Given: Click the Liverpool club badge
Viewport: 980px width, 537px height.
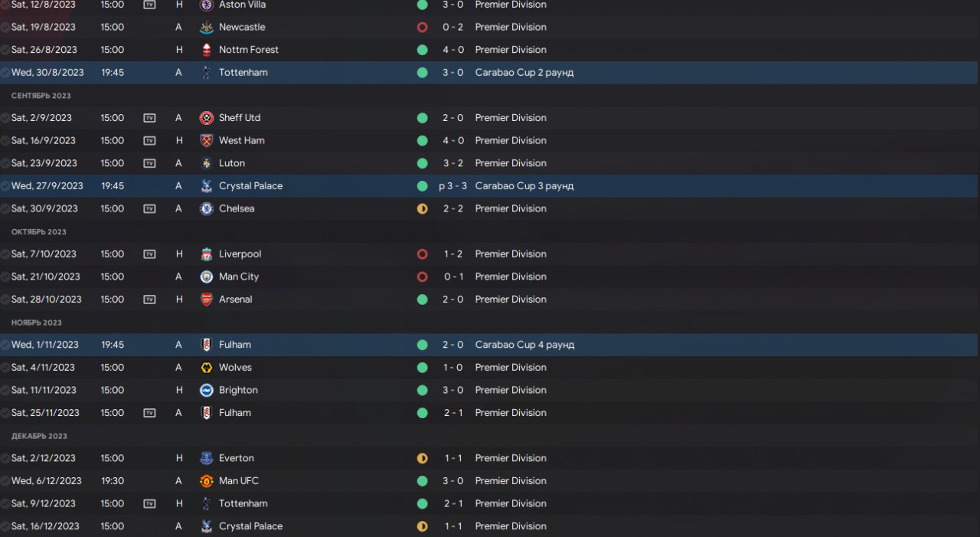Looking at the screenshot, I should [x=206, y=254].
